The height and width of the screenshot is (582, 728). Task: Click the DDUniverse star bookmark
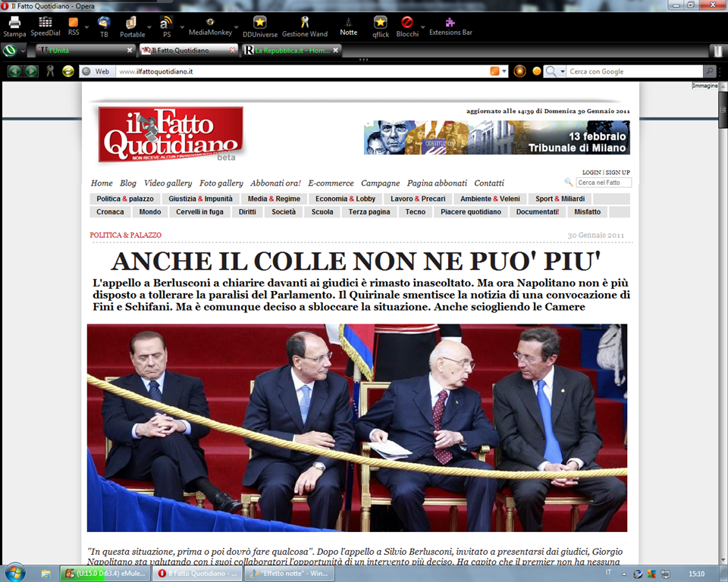click(x=259, y=22)
